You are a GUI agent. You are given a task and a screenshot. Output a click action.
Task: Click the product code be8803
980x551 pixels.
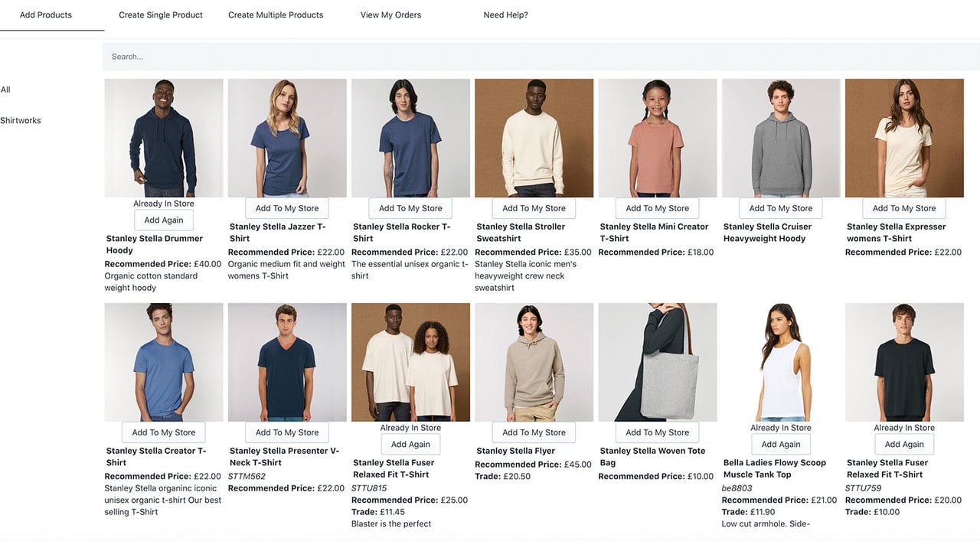tap(737, 488)
